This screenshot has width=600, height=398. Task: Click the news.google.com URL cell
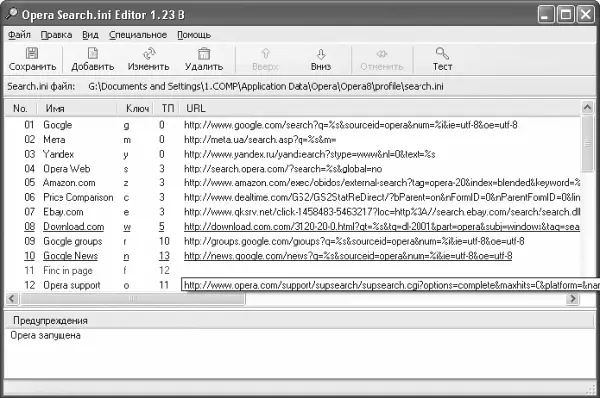coord(348,256)
